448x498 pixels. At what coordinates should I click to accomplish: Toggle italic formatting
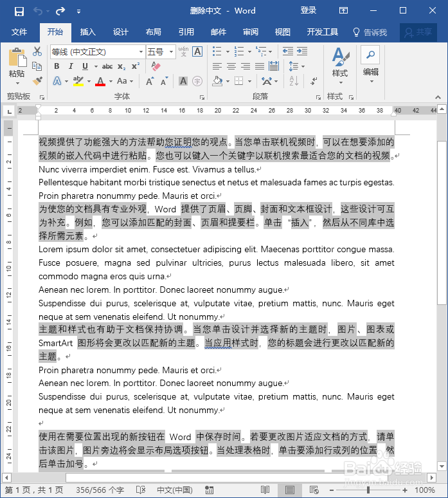71,66
